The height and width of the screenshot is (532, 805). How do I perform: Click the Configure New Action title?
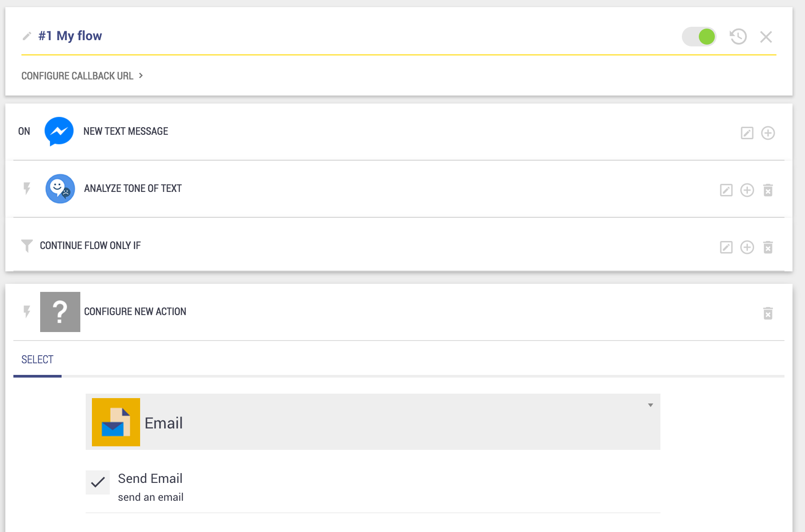pyautogui.click(x=135, y=312)
